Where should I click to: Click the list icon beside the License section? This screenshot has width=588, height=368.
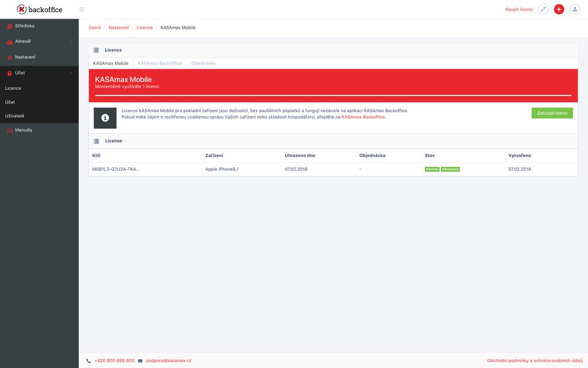tap(96, 141)
